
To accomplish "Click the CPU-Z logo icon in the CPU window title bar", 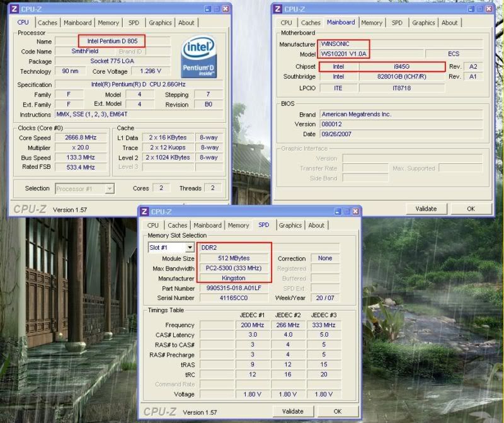I will pos(14,9).
